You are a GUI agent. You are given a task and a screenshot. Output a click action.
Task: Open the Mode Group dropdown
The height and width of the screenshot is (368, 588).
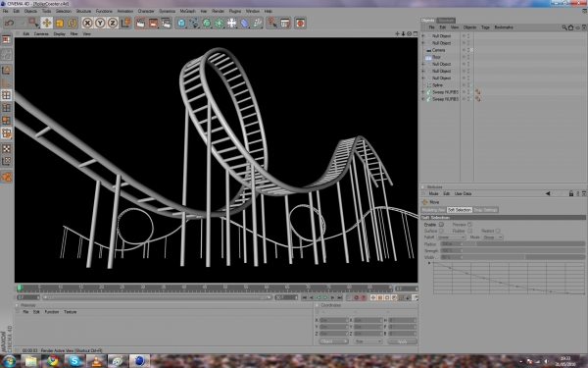pos(492,237)
